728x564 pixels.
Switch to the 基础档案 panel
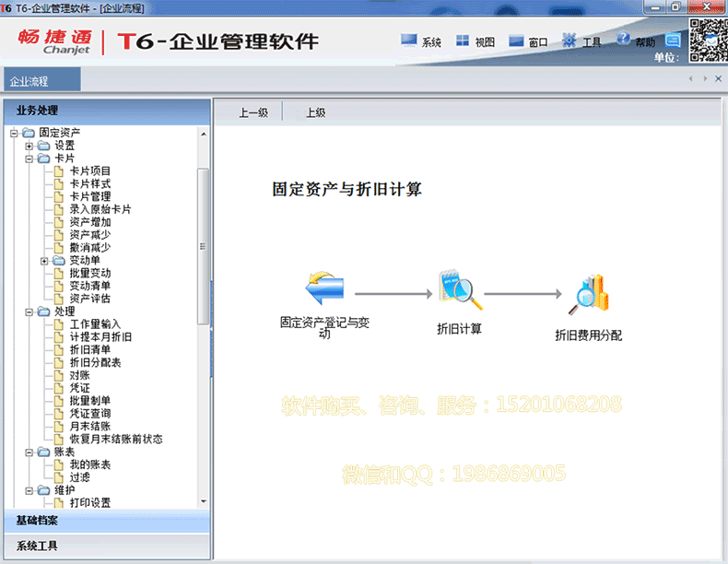pos(107,521)
